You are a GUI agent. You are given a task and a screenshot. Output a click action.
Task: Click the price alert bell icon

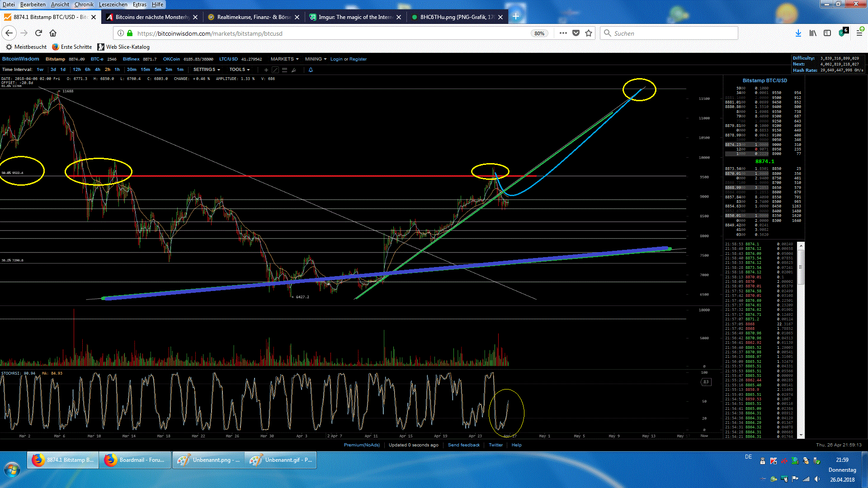(311, 70)
